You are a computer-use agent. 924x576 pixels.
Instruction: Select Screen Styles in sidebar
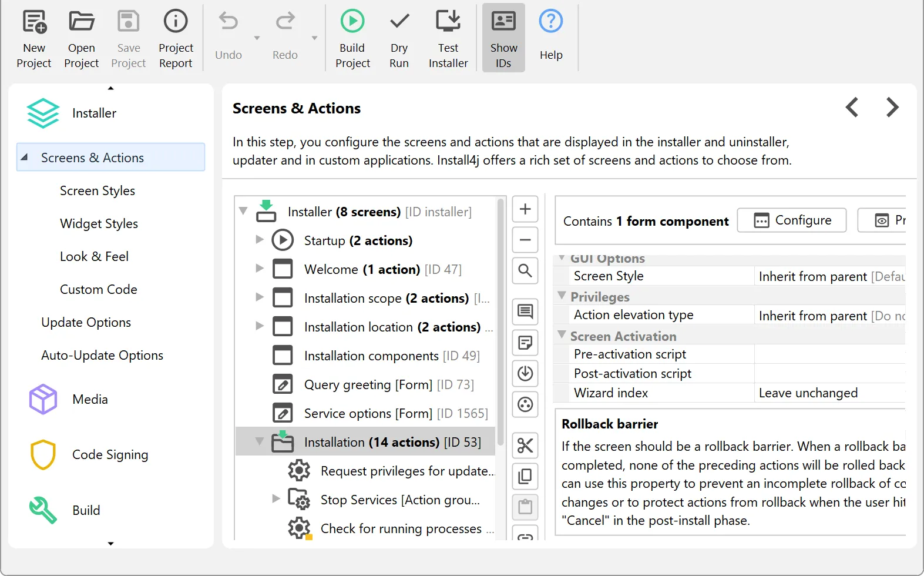(98, 190)
